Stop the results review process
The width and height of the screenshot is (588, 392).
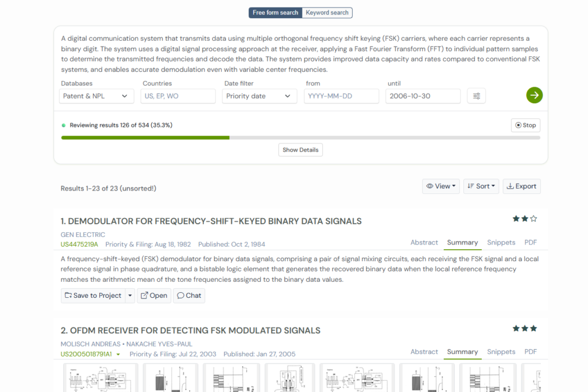[525, 125]
